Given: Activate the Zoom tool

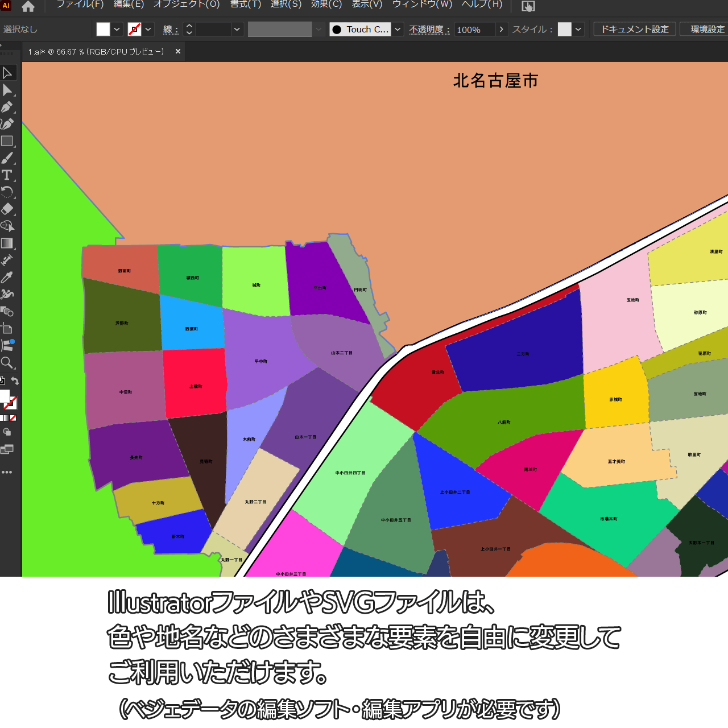Looking at the screenshot, I should (x=7, y=363).
